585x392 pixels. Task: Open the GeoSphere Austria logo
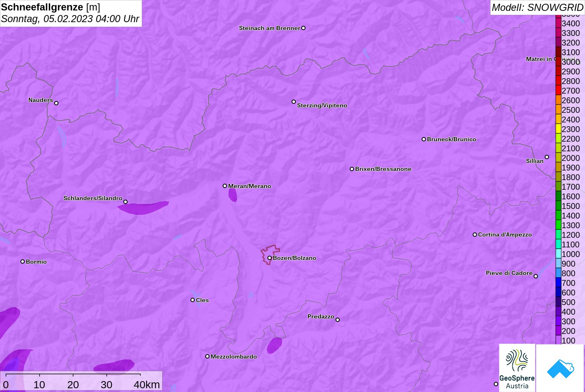pyautogui.click(x=517, y=368)
